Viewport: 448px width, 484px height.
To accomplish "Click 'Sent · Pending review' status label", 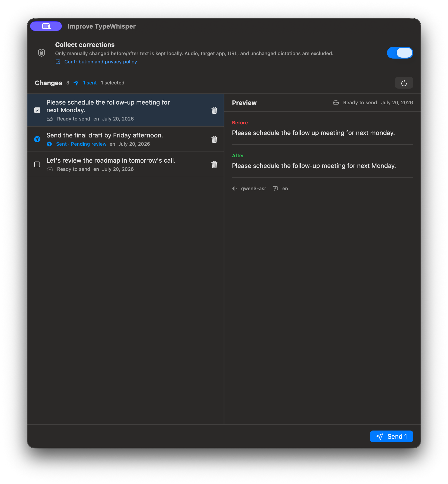I will pos(81,144).
